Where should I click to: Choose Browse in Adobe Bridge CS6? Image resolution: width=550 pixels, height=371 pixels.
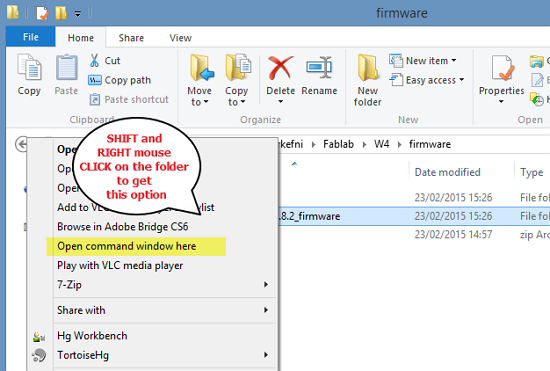coord(123,227)
